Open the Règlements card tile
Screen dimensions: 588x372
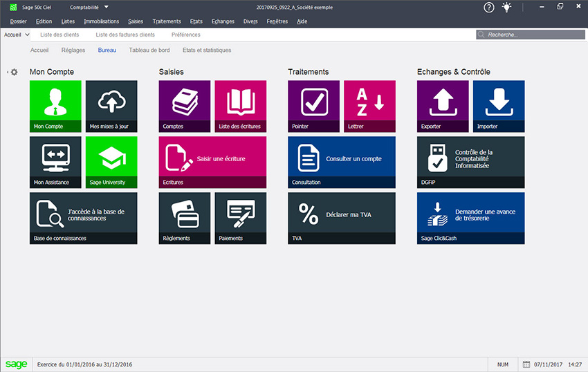pyautogui.click(x=184, y=218)
